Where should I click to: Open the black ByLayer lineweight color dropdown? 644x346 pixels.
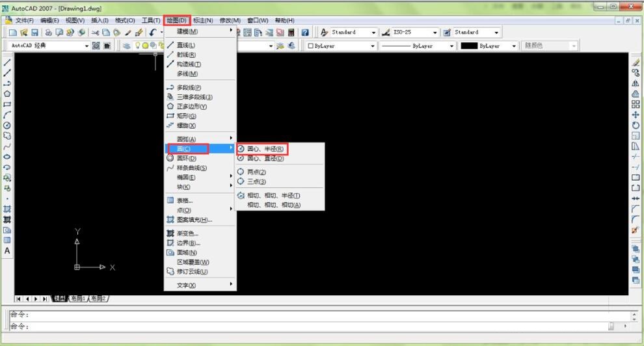[514, 46]
